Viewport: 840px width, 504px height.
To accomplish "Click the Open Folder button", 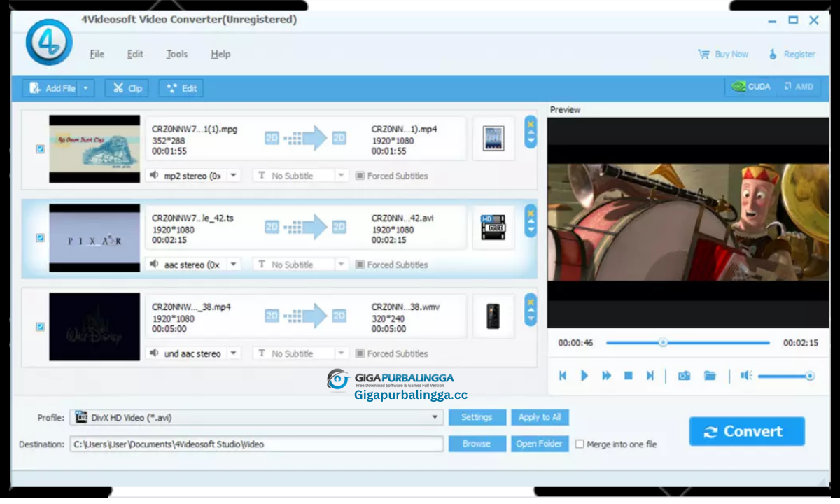I will 540,444.
